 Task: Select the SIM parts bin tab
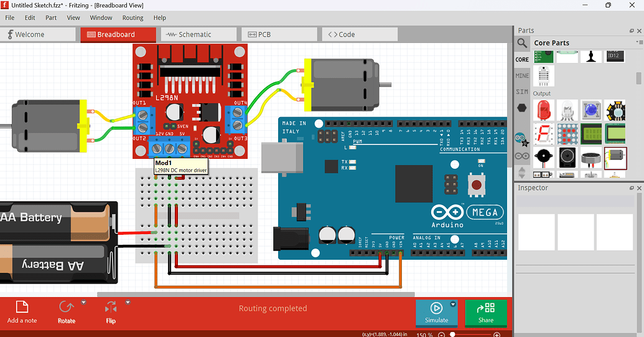(522, 92)
